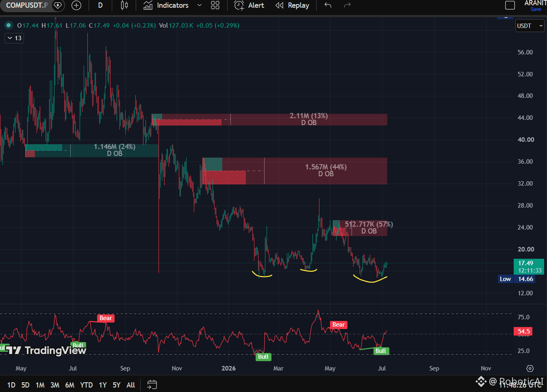Open the layout setup square icon
This screenshot has height=392, width=547.
[510, 5]
